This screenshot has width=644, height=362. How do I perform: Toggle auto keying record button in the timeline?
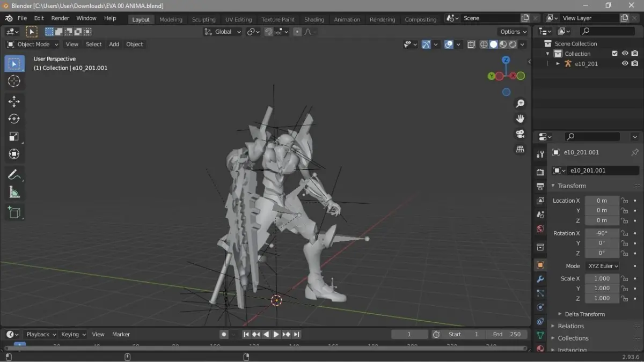tap(224, 334)
